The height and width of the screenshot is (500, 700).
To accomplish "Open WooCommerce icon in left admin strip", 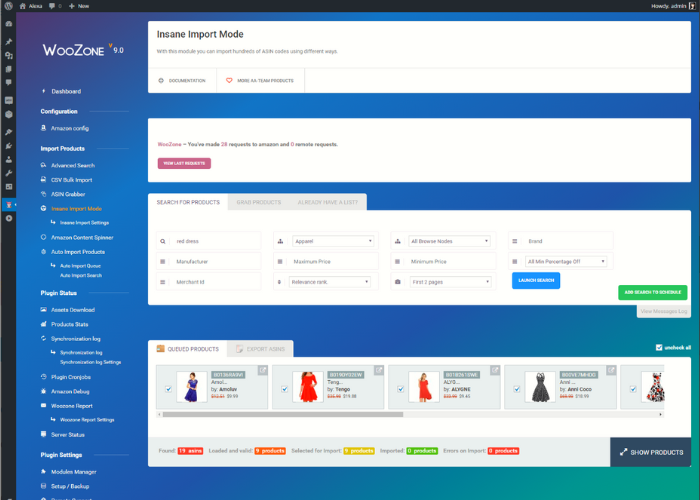I will pos(8,100).
